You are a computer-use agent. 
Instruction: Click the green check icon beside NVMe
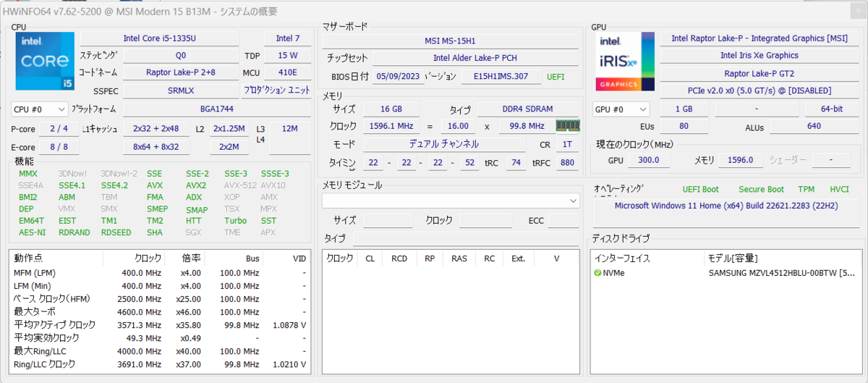click(597, 273)
